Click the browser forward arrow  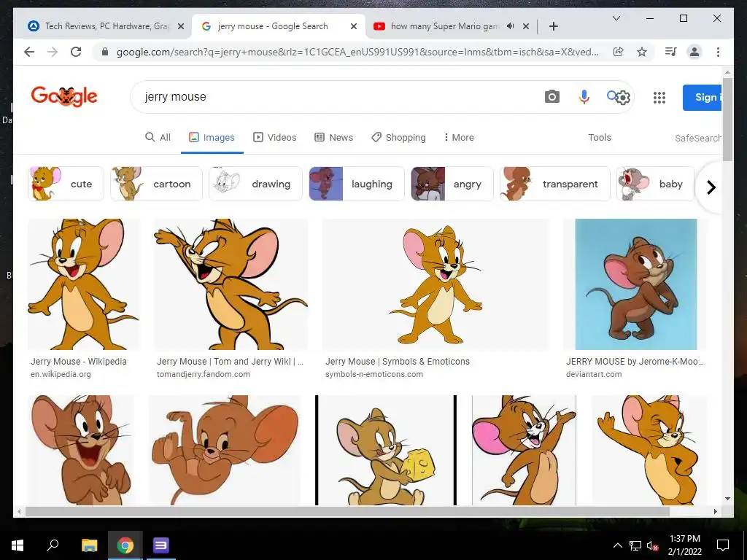[53, 52]
